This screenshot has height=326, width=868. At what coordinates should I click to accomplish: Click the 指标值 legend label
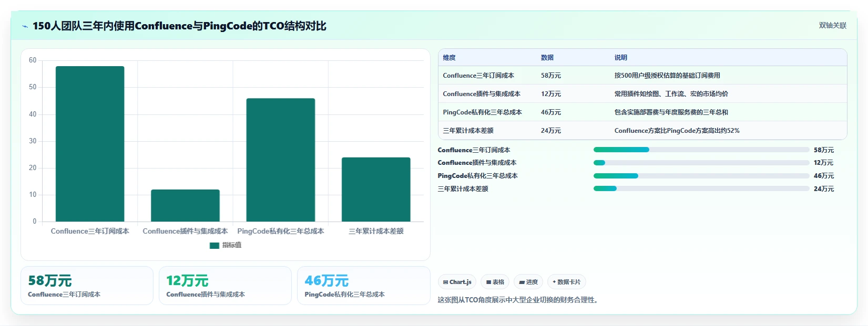[231, 245]
